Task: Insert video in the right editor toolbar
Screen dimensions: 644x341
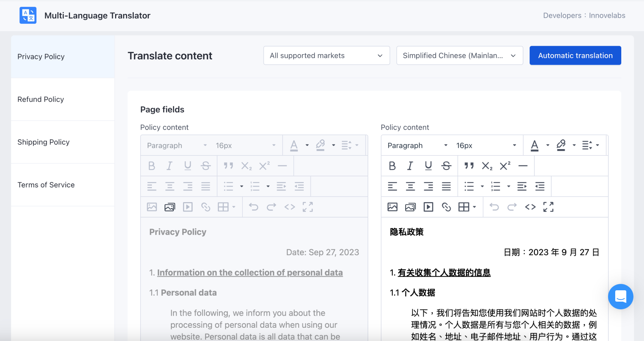Action: tap(428, 207)
